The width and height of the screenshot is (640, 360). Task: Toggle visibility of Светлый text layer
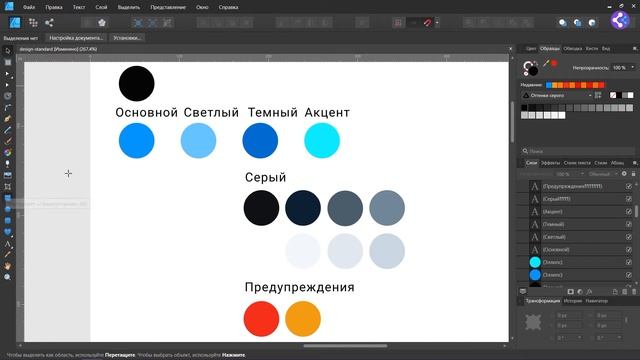click(x=629, y=237)
